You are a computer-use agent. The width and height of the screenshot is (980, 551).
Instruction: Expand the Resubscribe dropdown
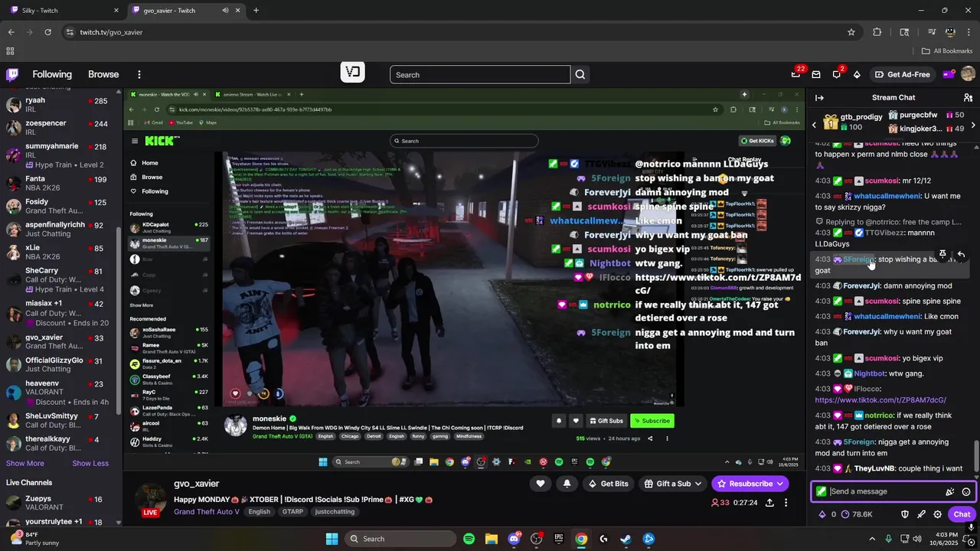click(x=780, y=484)
